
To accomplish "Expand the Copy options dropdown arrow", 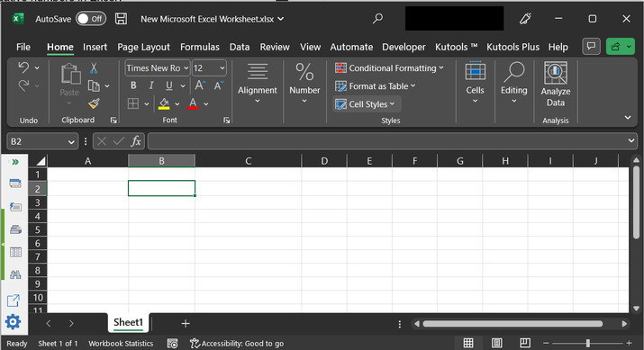I will click(107, 85).
